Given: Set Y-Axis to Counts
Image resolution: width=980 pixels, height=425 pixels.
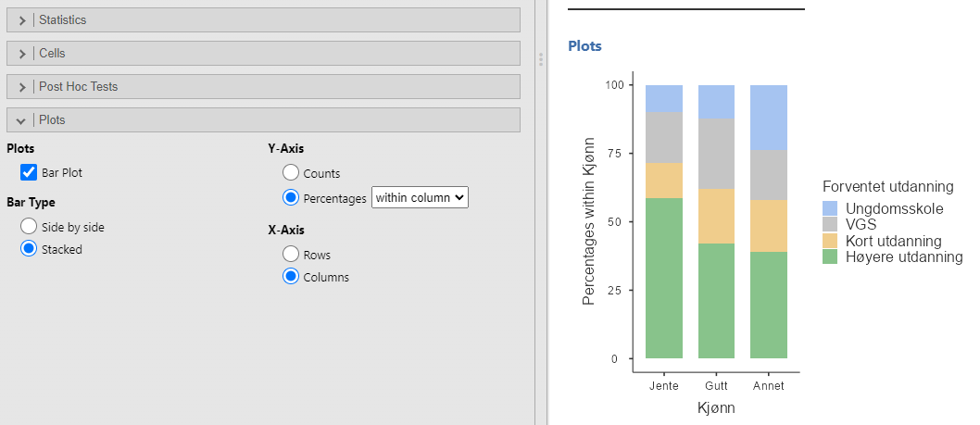Looking at the screenshot, I should pyautogui.click(x=291, y=173).
